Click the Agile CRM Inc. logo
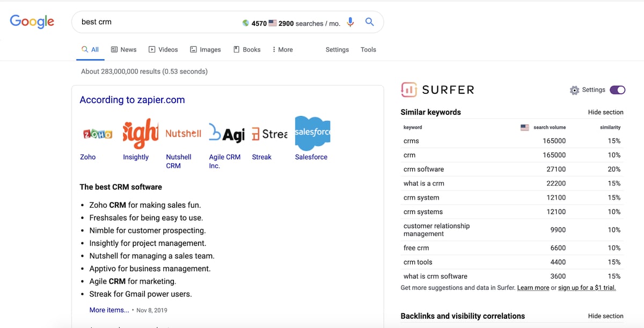This screenshot has width=644, height=328. click(x=226, y=133)
